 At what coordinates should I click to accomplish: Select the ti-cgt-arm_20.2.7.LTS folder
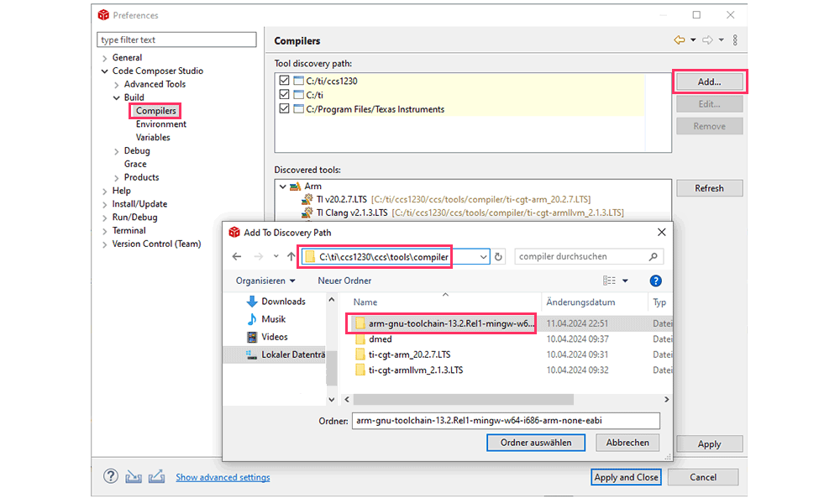pyautogui.click(x=403, y=354)
